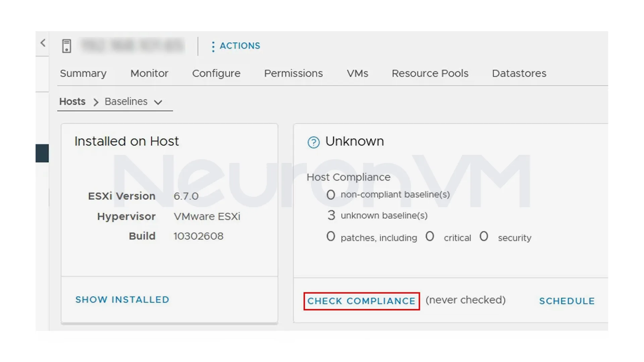Click the SCHEDULE link

[x=567, y=301]
